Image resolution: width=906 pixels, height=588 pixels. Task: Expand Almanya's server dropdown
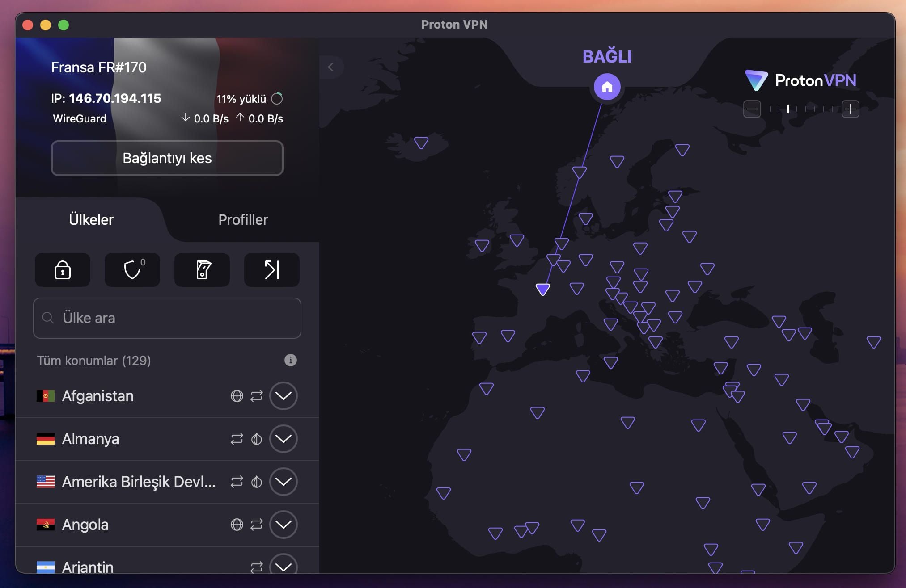pos(284,439)
